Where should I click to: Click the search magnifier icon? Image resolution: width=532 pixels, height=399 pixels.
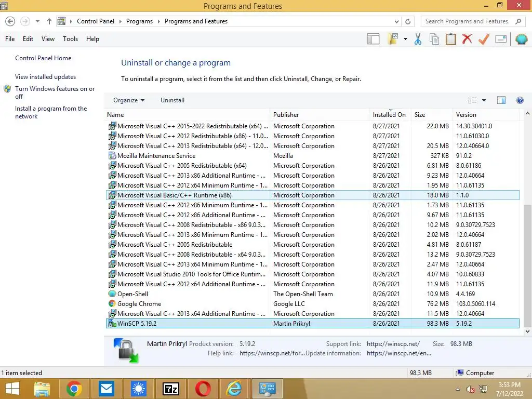(518, 21)
